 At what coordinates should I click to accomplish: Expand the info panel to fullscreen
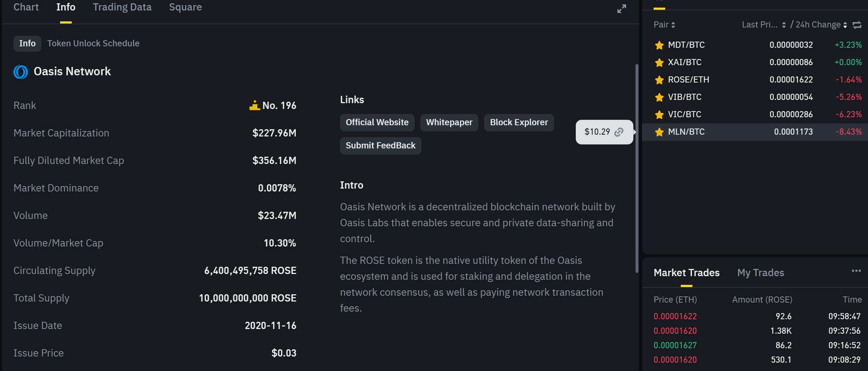coord(621,9)
